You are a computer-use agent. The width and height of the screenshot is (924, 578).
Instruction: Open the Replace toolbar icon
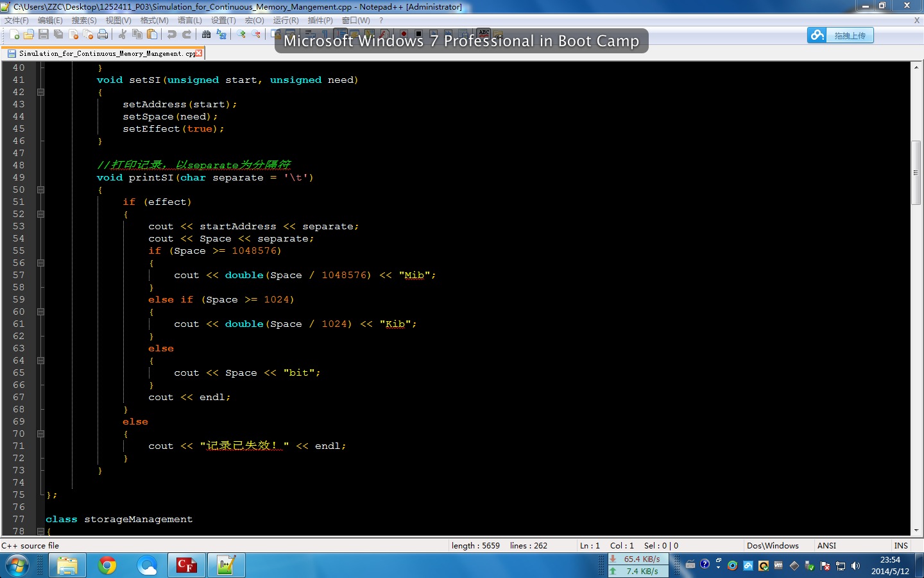click(221, 34)
